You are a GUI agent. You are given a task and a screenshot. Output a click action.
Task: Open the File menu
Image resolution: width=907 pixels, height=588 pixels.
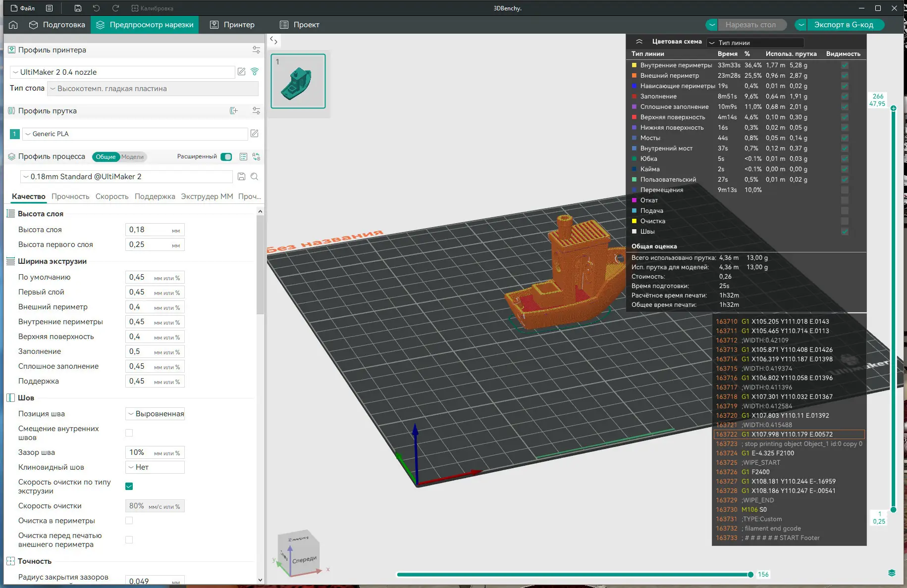(23, 8)
